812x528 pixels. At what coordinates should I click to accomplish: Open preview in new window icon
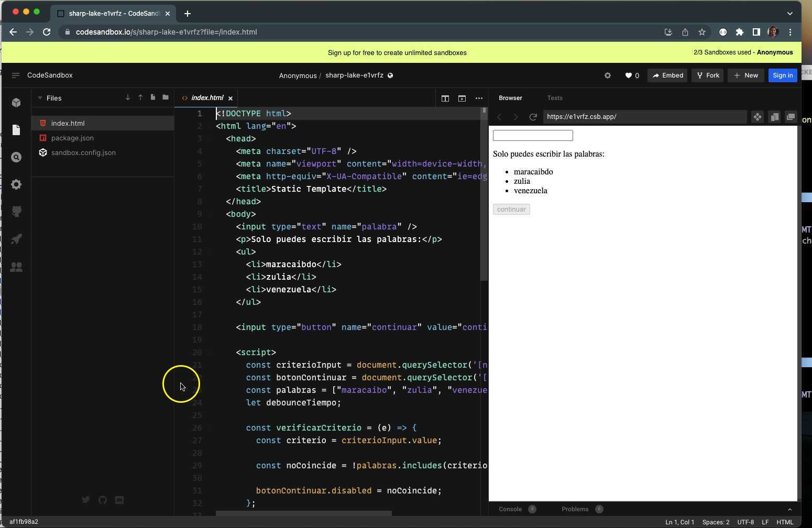(x=791, y=117)
